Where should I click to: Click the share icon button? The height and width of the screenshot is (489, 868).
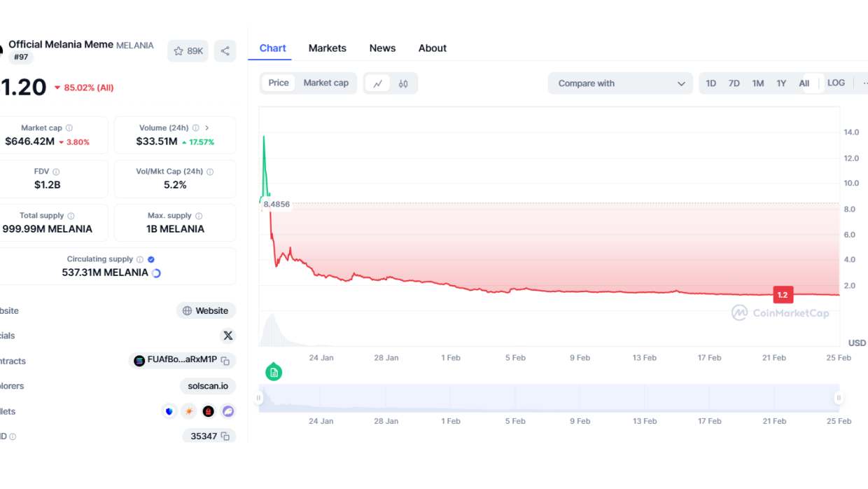pyautogui.click(x=225, y=51)
